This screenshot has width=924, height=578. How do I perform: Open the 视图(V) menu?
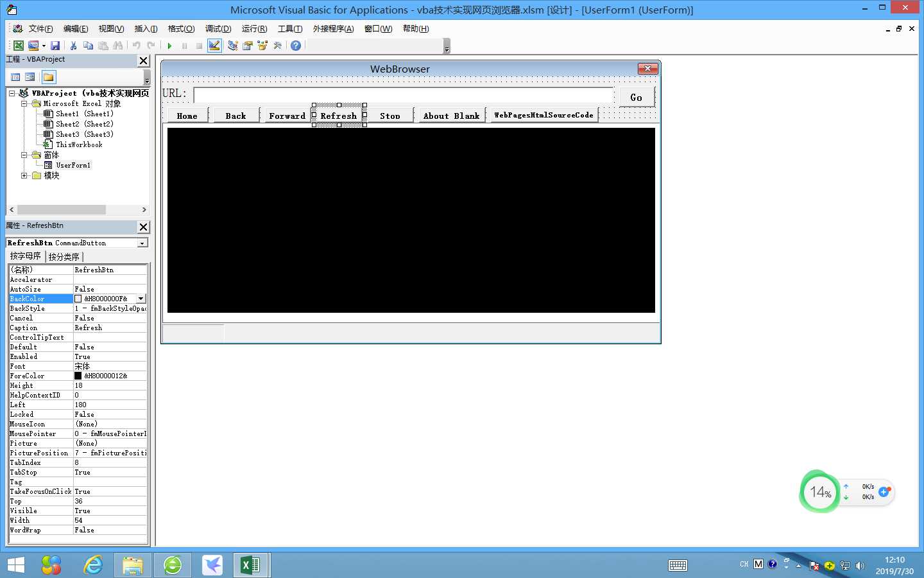click(111, 29)
